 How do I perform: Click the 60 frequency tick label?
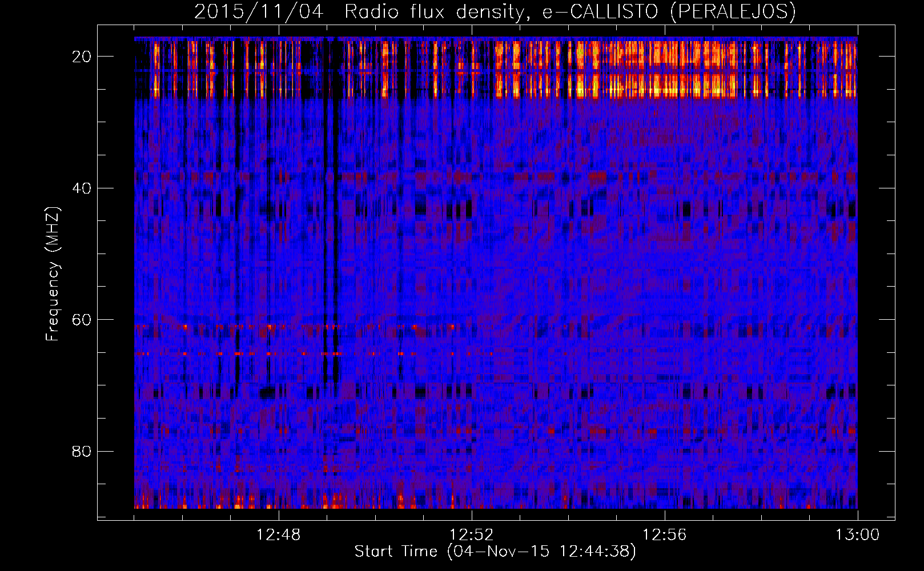click(x=82, y=320)
